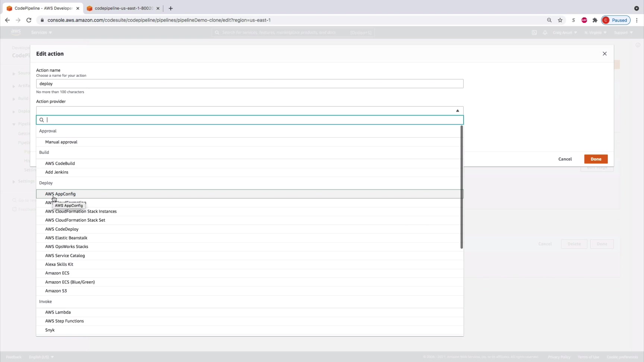Open the Terms of Use link
Viewport: 644px width, 362px height.
coord(588,357)
